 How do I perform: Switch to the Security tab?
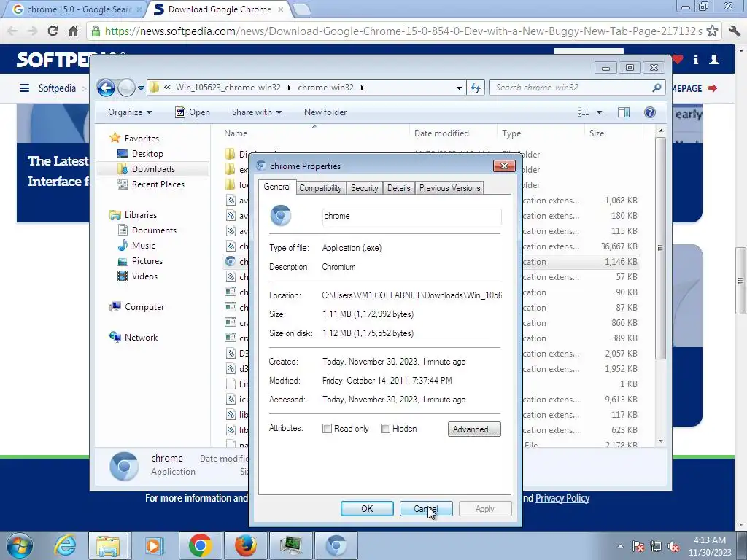click(365, 188)
